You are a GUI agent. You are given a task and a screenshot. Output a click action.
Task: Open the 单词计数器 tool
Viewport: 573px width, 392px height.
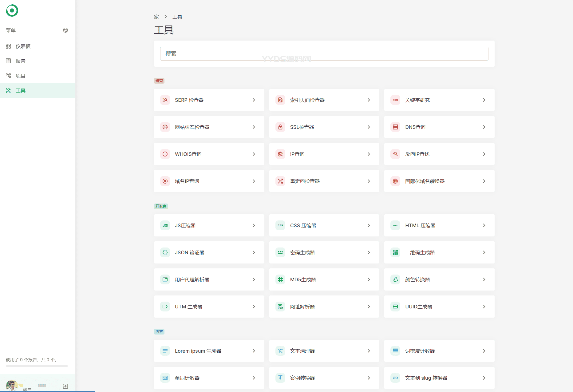pos(209,378)
